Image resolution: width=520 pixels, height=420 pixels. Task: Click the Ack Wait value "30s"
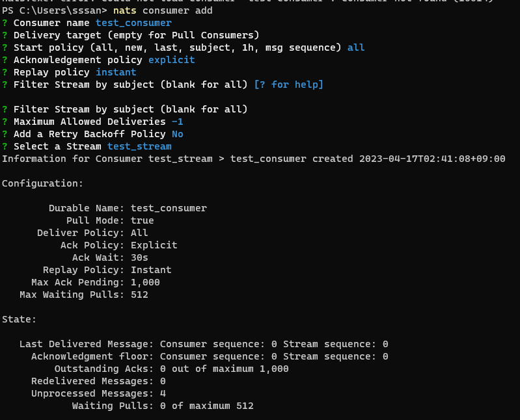click(x=139, y=258)
